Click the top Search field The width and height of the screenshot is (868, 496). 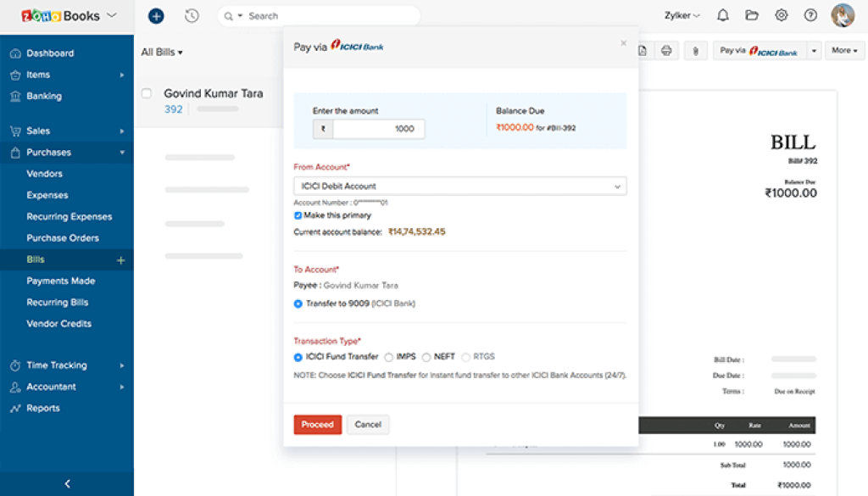tap(319, 16)
